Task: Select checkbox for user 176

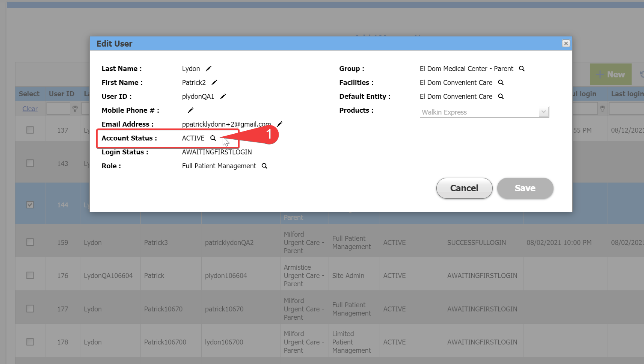Action: point(30,275)
